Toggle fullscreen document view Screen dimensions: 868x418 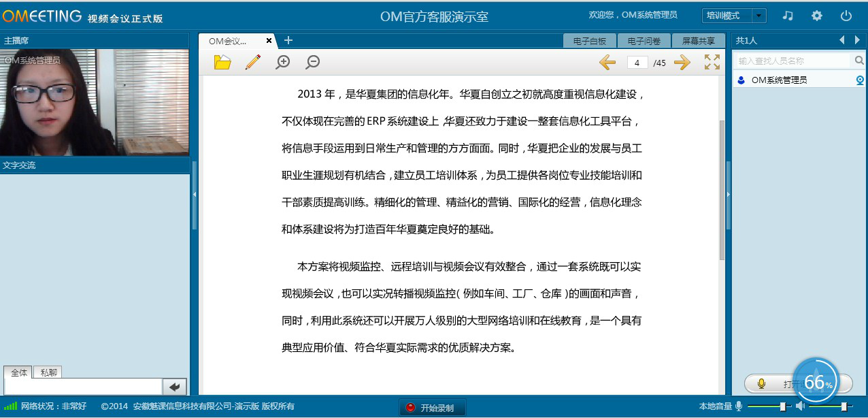pos(712,62)
